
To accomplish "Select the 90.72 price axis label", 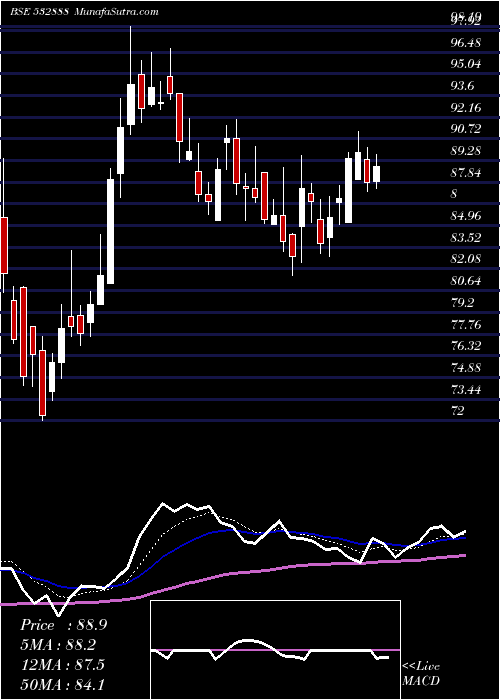I will click(x=466, y=129).
